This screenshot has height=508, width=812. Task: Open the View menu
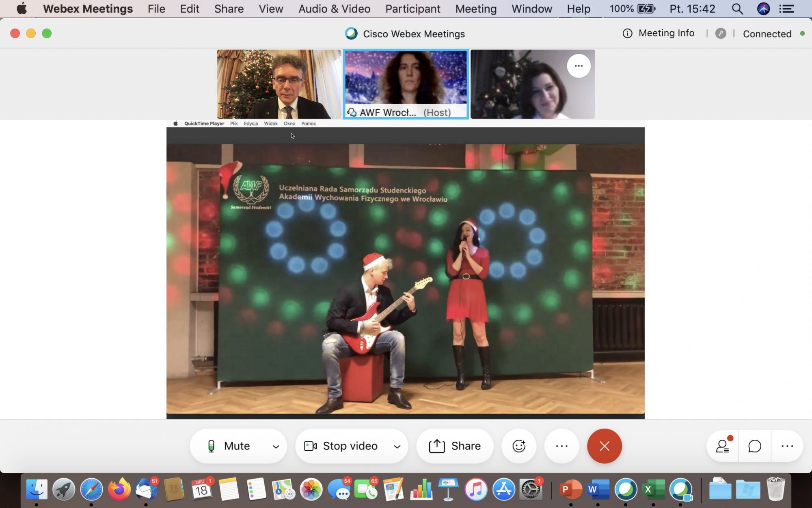tap(271, 9)
